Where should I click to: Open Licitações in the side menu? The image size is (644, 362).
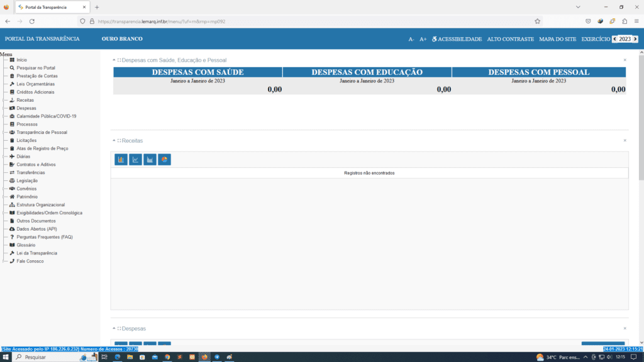(26, 141)
